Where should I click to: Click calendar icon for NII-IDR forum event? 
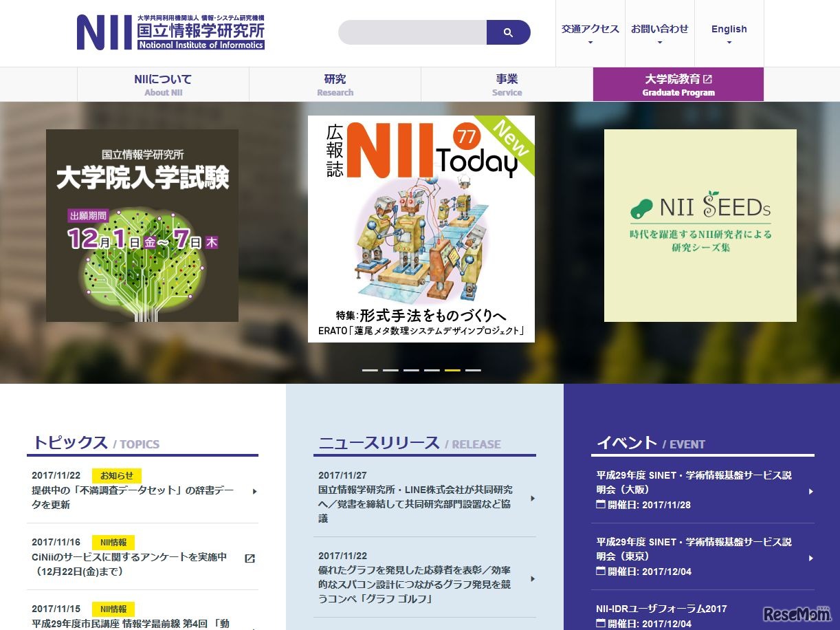coord(601,624)
